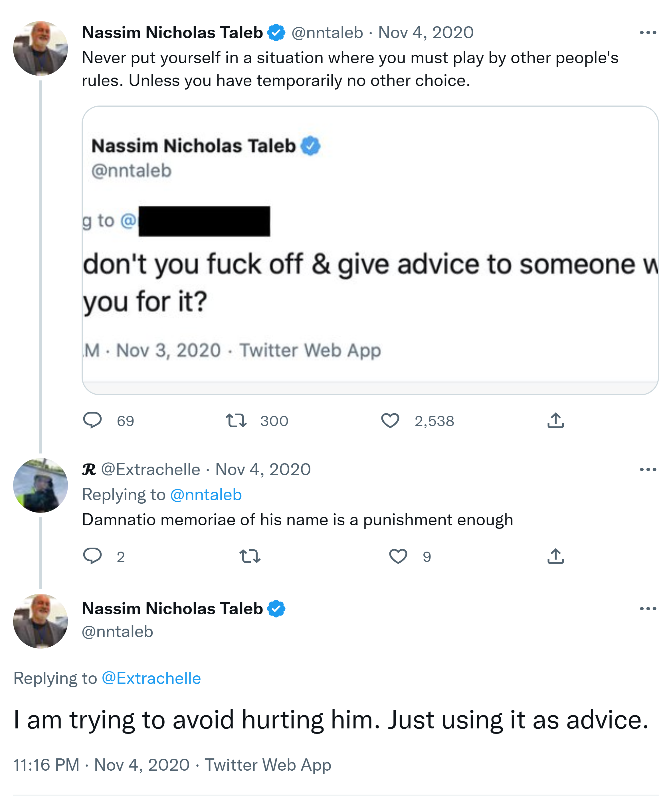
Task: Open the quoted Nov 3, 2020 tweet card
Action: pos(370,250)
